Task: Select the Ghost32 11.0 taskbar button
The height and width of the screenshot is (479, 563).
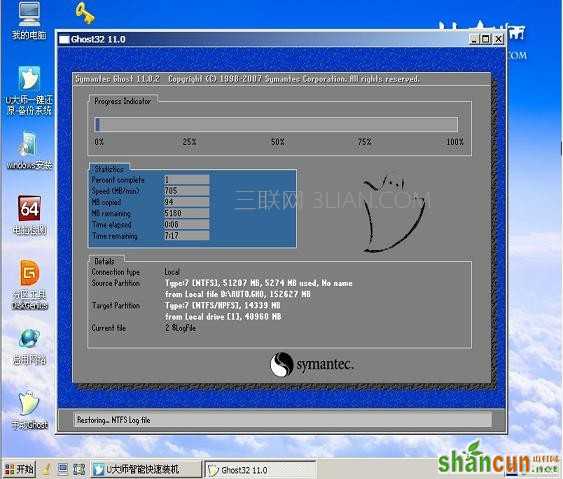Action: pos(260,470)
